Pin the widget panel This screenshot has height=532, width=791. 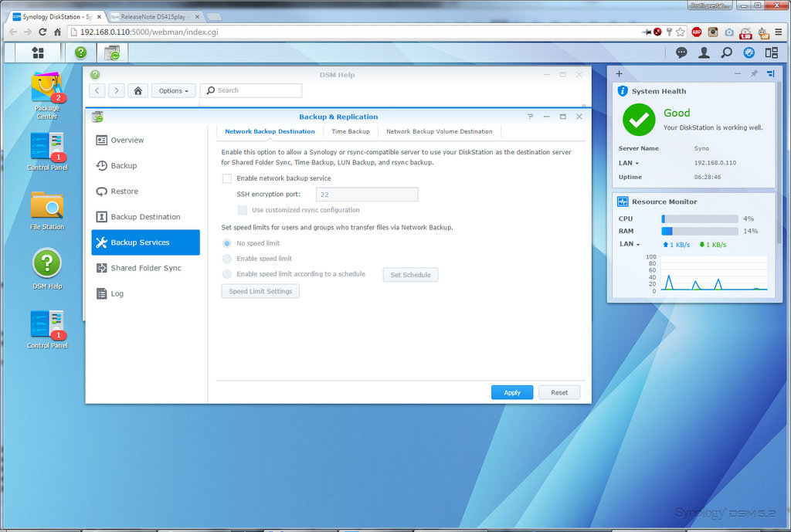coord(754,73)
